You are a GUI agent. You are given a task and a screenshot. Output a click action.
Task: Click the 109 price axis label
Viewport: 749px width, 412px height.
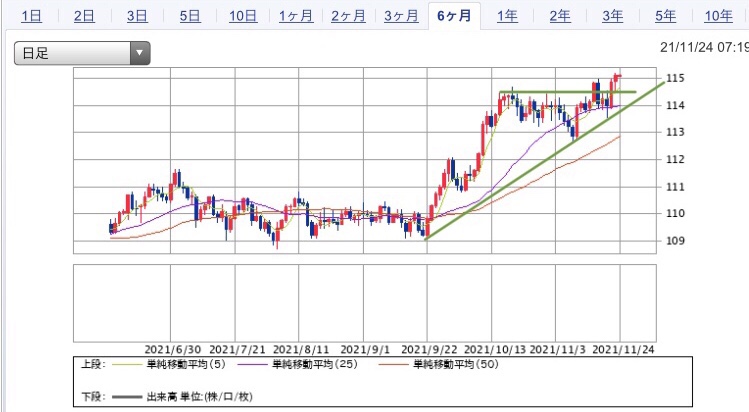(x=675, y=241)
